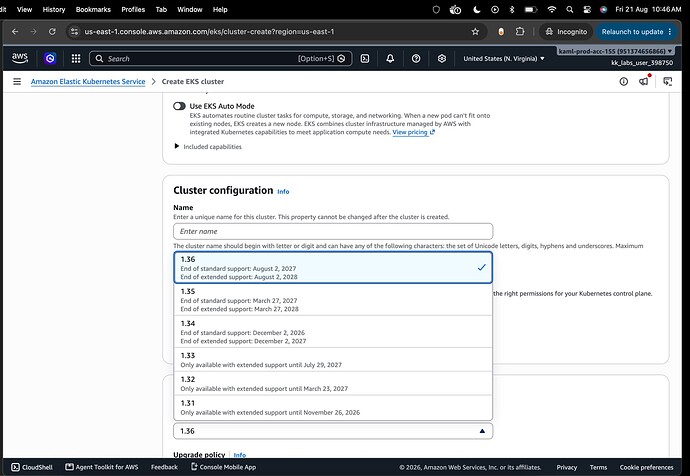Open the region selector United States (N. Virginia)
Screen dimensions: 690x476
504,59
